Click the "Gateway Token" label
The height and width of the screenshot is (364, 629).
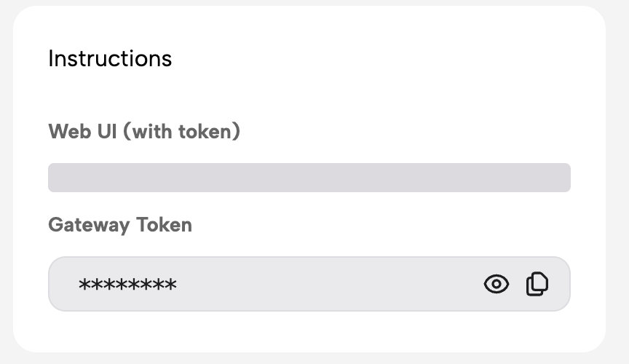pos(120,225)
